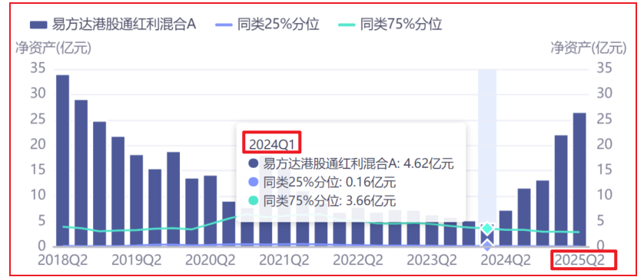Viewport: 644px width, 277px height.
Task: Click the 35 tick on left axis
Action: point(38,69)
